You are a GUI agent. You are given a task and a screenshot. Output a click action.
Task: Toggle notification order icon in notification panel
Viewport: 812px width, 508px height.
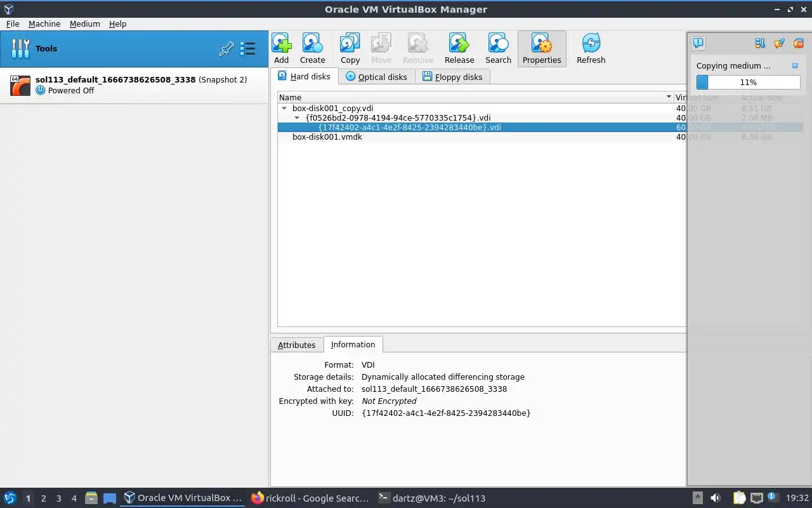click(760, 43)
